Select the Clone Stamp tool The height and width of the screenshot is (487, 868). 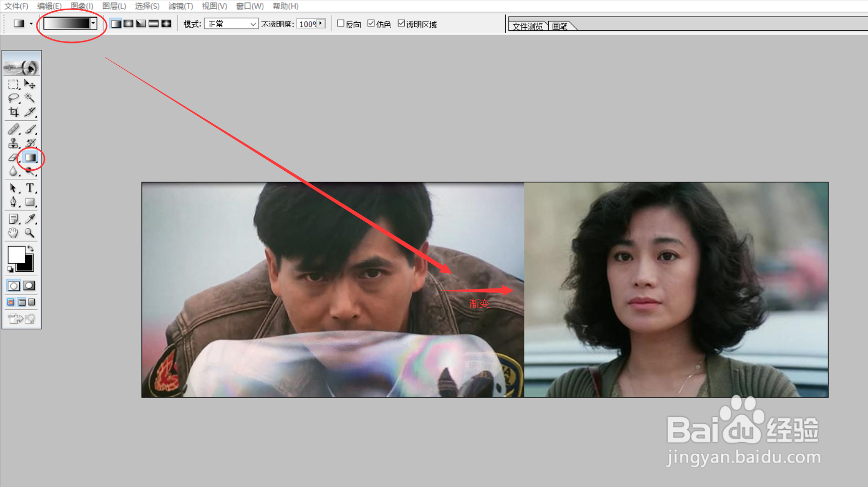(14, 143)
